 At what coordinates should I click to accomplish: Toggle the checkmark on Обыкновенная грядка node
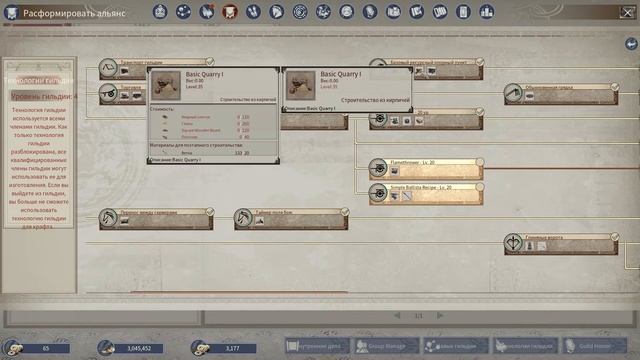[615, 87]
